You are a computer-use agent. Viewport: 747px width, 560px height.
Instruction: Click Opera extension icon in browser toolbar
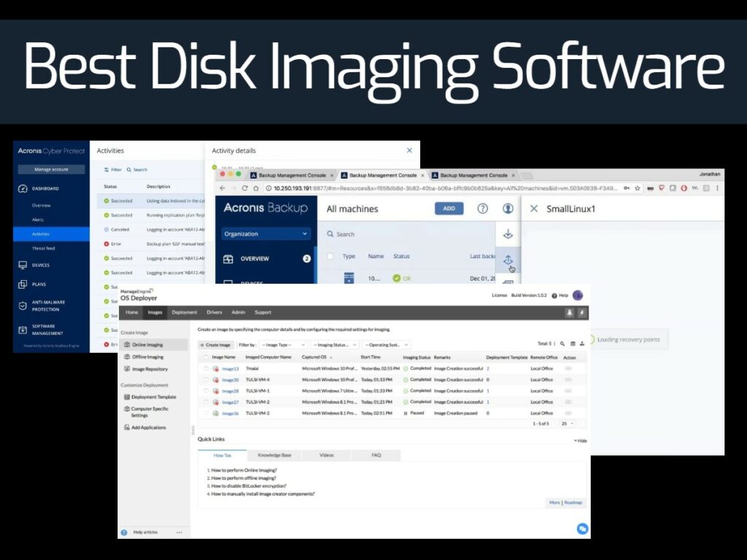coord(684,188)
